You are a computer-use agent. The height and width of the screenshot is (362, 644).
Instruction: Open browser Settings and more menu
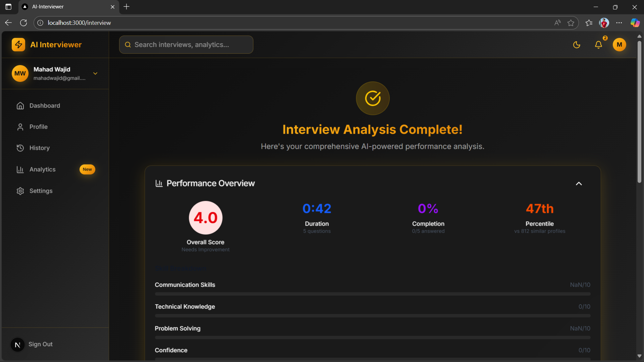tap(619, 23)
